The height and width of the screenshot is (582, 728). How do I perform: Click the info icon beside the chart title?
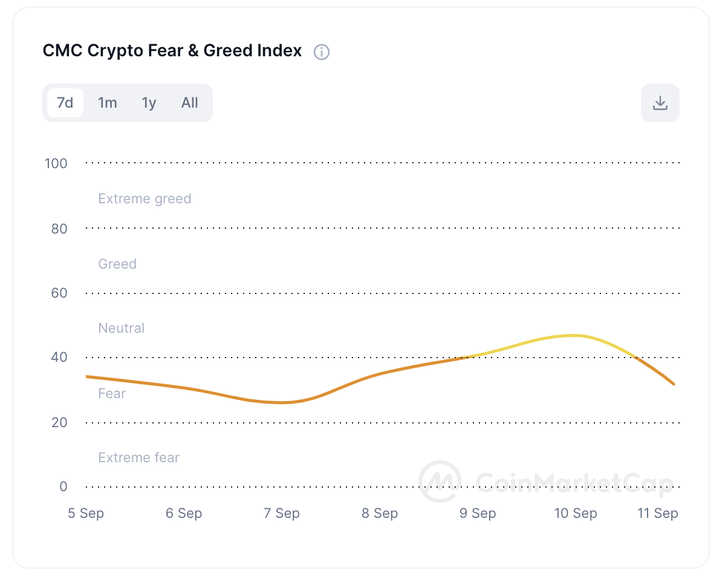pyautogui.click(x=322, y=52)
